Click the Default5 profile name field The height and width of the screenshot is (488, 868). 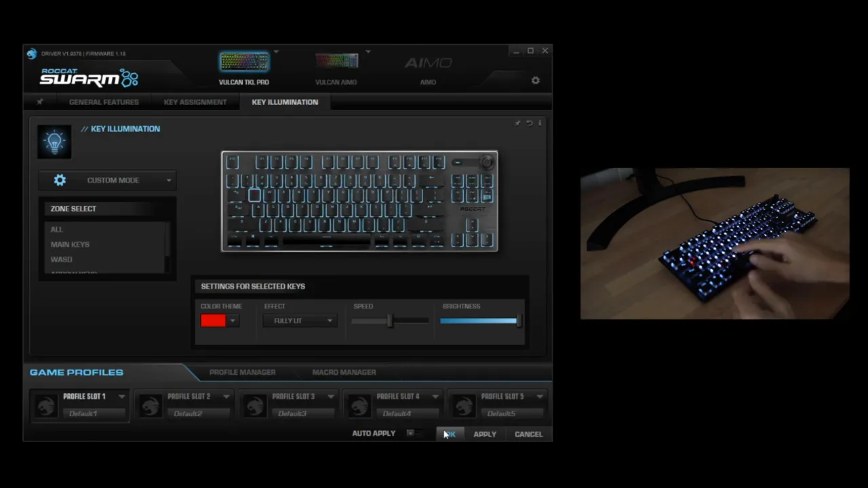pos(512,413)
